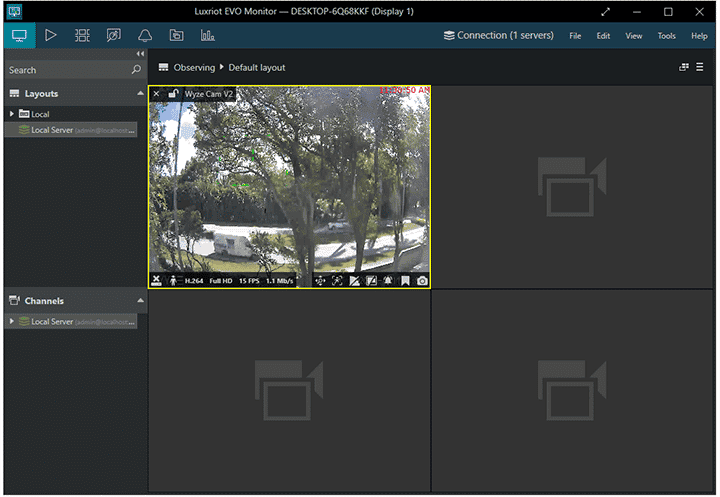Take a snapshot with the camera icon

pyautogui.click(x=422, y=281)
